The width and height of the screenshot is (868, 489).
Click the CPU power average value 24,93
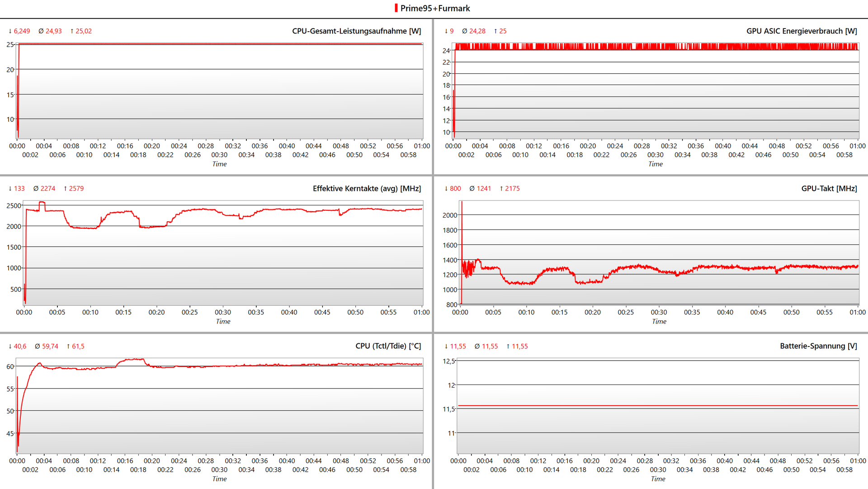point(53,31)
